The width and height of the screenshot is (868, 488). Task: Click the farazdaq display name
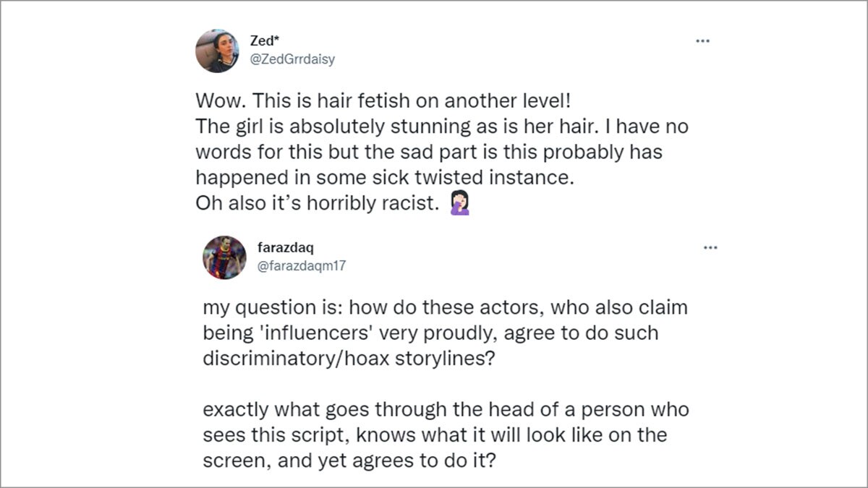click(280, 248)
